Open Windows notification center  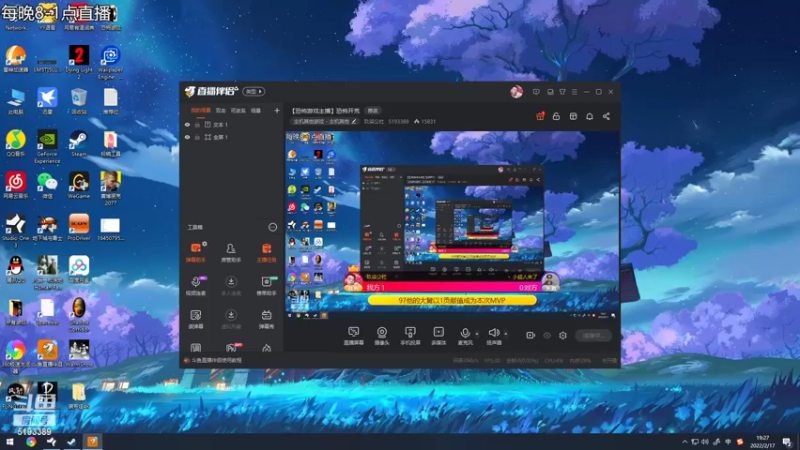(x=787, y=442)
